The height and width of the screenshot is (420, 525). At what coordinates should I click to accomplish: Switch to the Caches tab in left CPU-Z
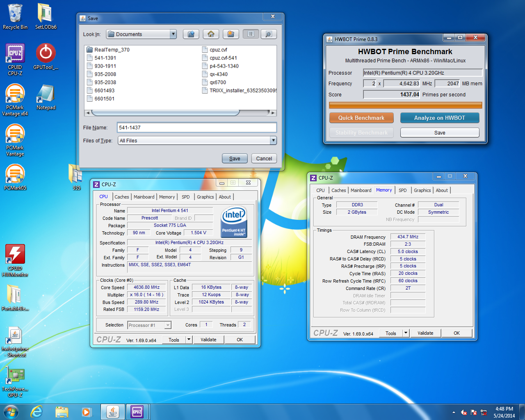122,197
